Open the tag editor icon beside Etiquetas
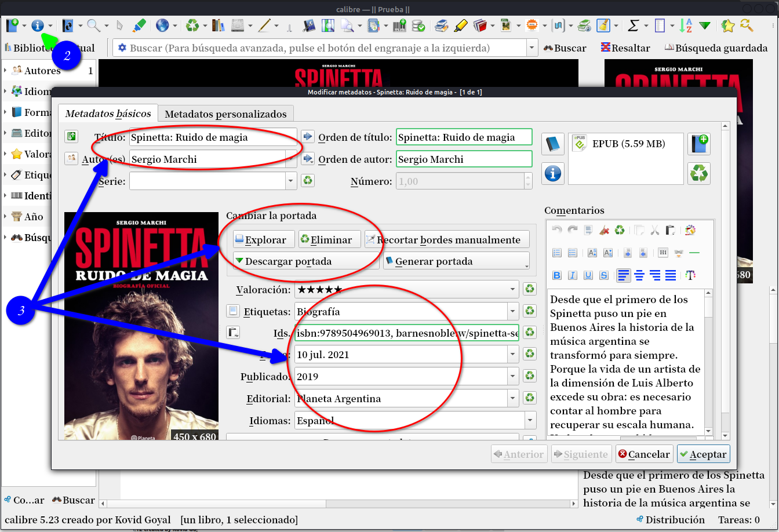Screen dimensions: 779x532 tap(232, 311)
